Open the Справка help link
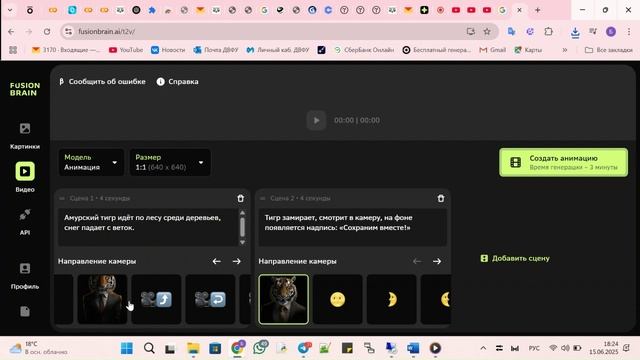The image size is (640, 360). click(178, 82)
